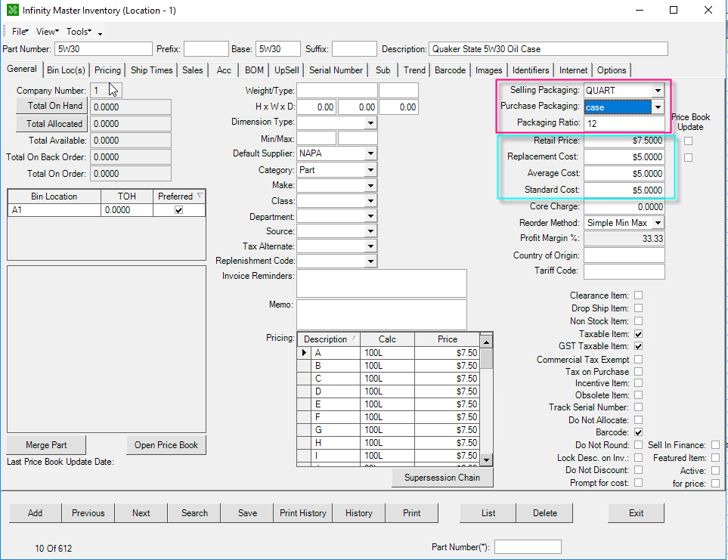Check the Track Serial Number box
Viewport: 728px width, 560px height.
click(639, 407)
